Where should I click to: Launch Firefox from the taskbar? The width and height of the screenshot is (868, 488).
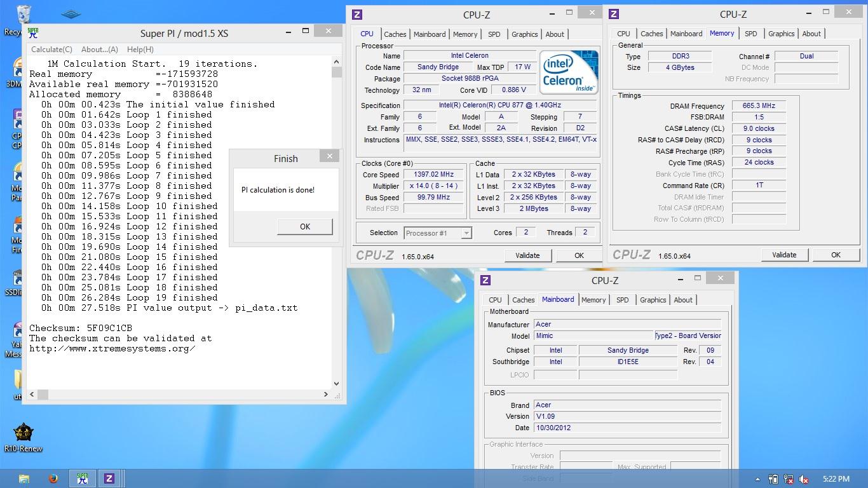(x=53, y=478)
